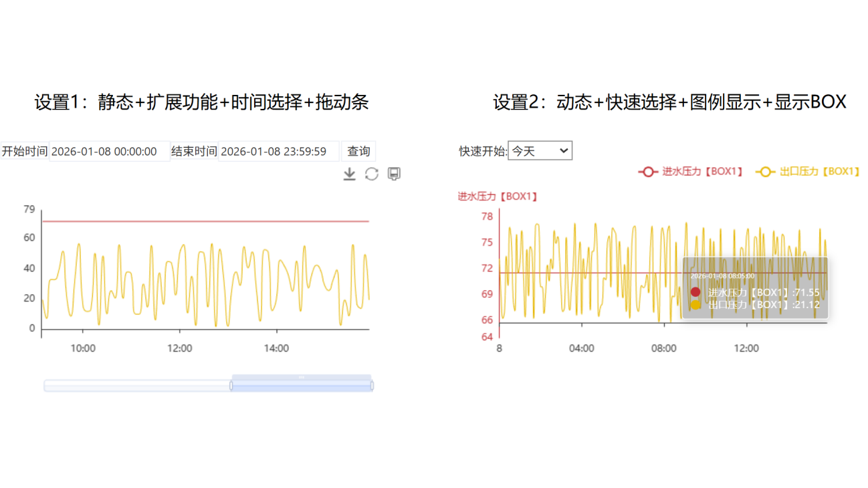Click the 结束时间 date-time field
This screenshot has width=868, height=488.
[x=278, y=152]
